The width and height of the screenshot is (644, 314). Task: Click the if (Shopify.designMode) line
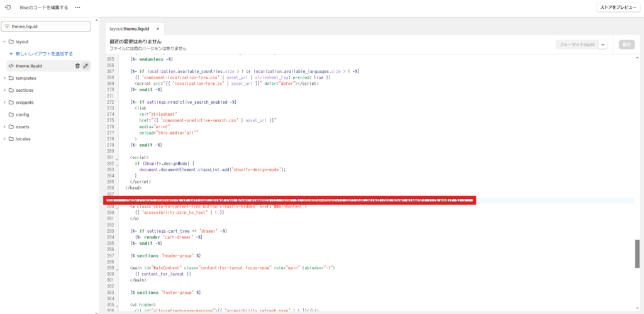164,164
